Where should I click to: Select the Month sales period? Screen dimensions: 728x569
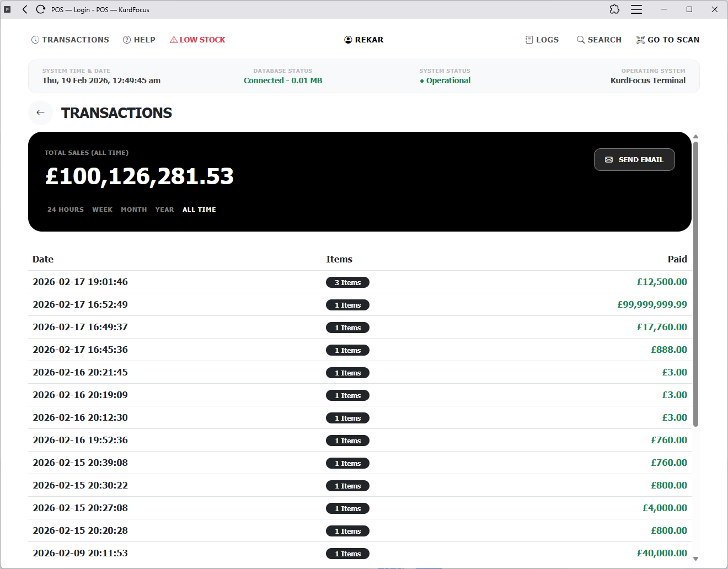[133, 210]
